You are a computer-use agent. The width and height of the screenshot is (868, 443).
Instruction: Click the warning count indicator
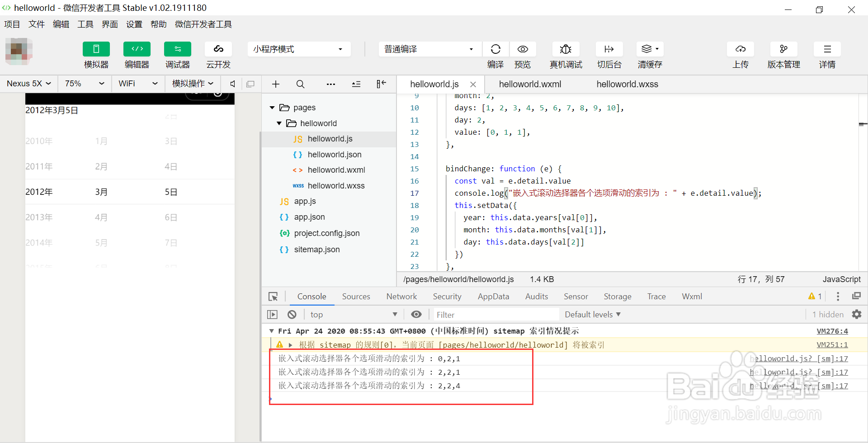pyautogui.click(x=815, y=296)
